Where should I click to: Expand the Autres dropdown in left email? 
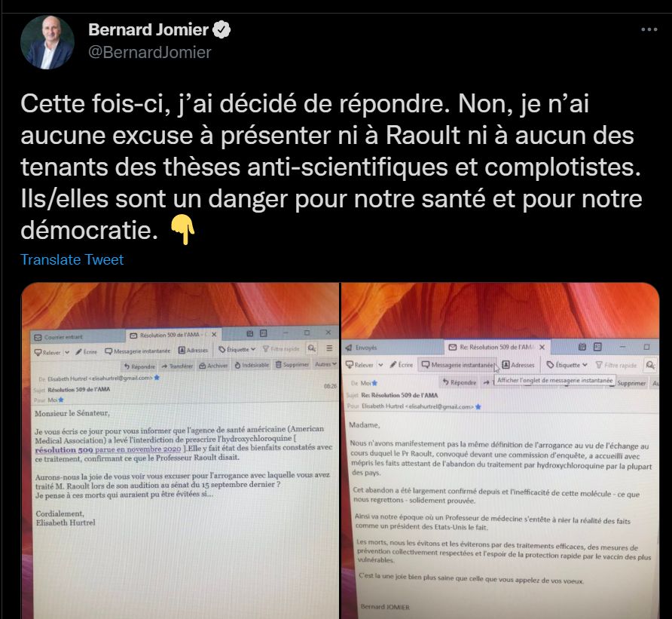325,364
